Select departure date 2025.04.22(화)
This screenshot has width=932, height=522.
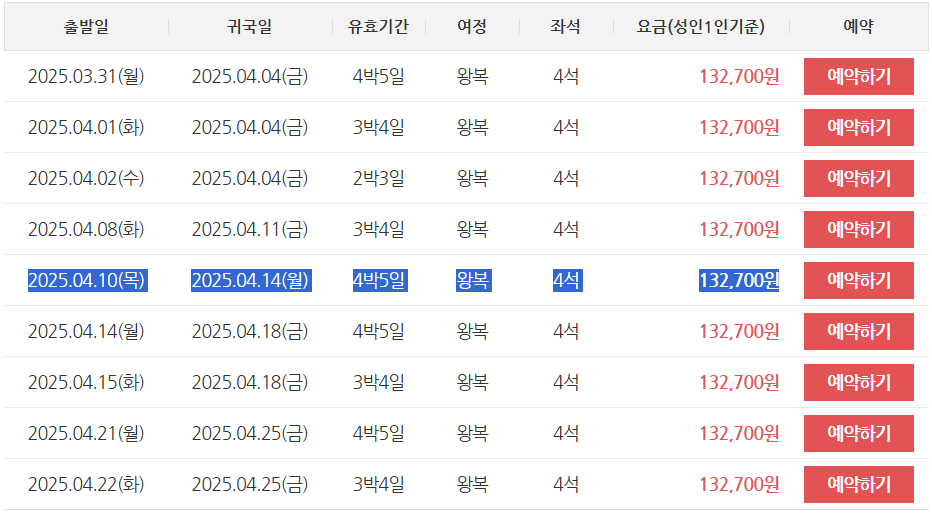pos(86,485)
